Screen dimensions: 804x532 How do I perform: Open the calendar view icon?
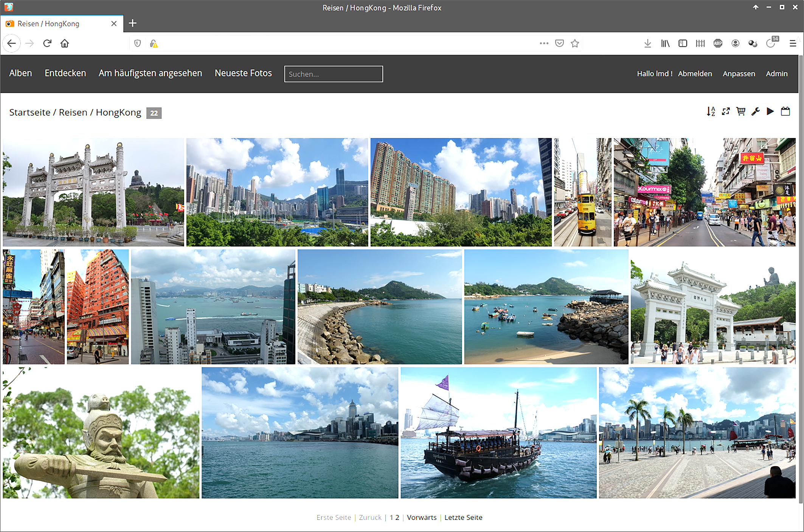point(785,112)
